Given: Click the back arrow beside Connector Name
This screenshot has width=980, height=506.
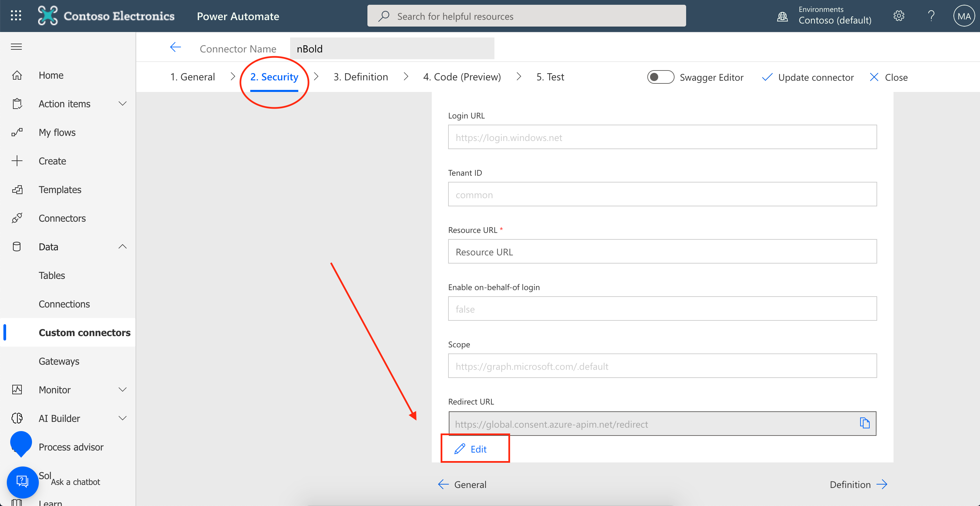Looking at the screenshot, I should 175,48.
